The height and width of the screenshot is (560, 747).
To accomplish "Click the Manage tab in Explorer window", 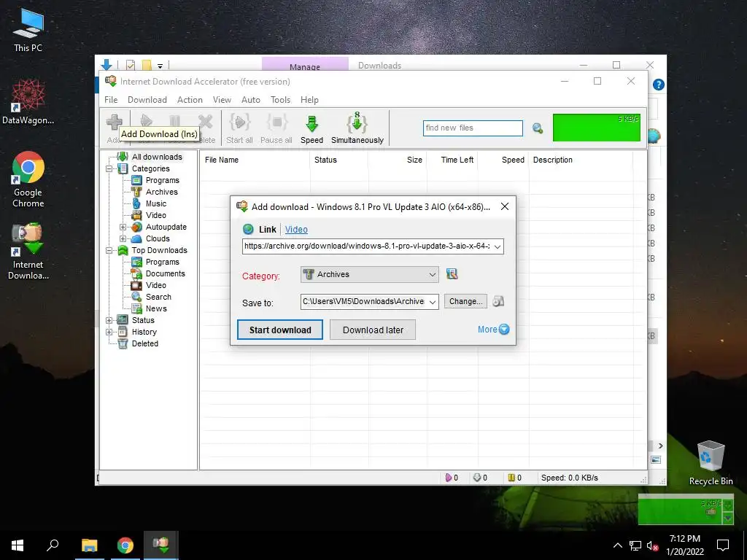I will click(305, 64).
